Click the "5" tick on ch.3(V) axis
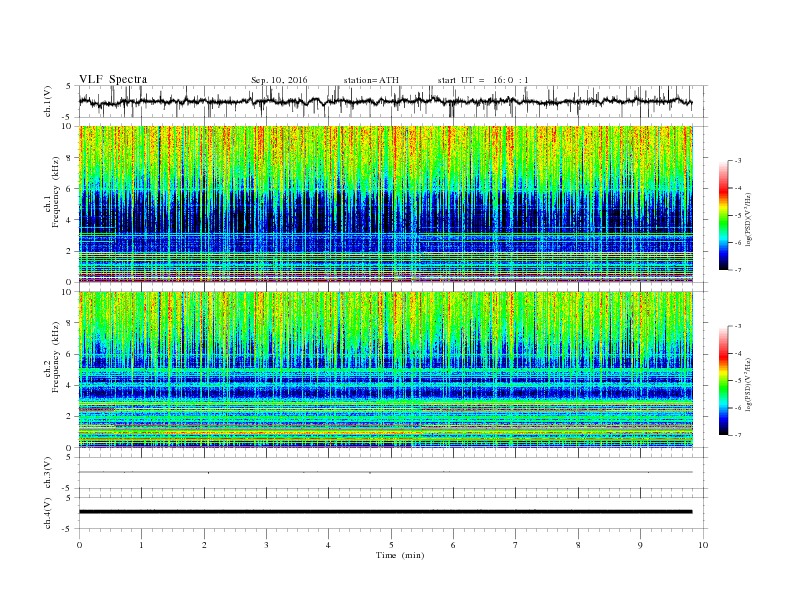This screenshot has height=612, width=792. point(70,457)
